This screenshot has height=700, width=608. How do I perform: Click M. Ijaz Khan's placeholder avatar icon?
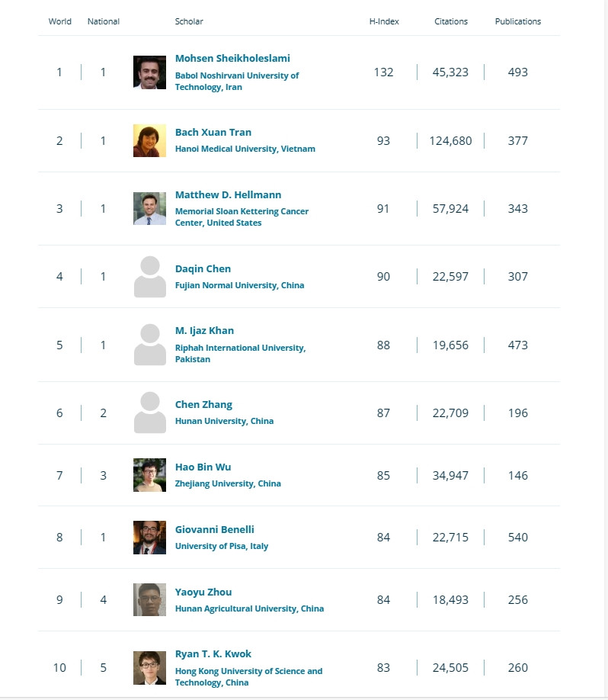[x=149, y=345]
